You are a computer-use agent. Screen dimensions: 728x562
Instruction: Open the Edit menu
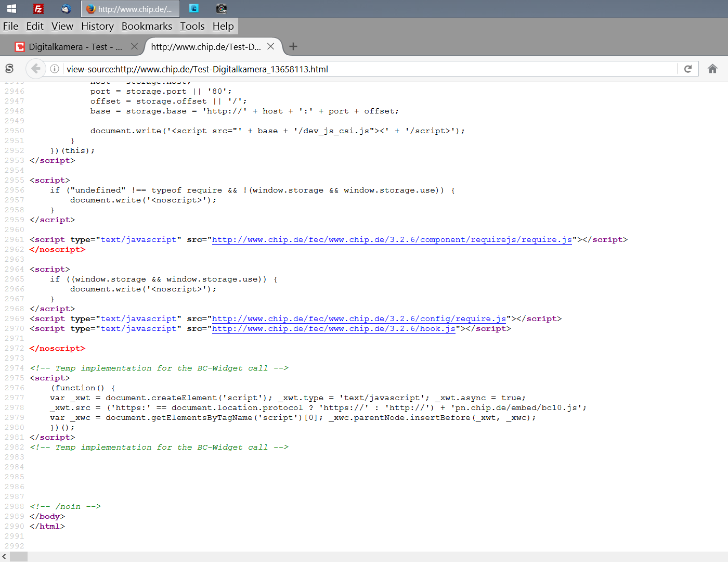(x=35, y=26)
